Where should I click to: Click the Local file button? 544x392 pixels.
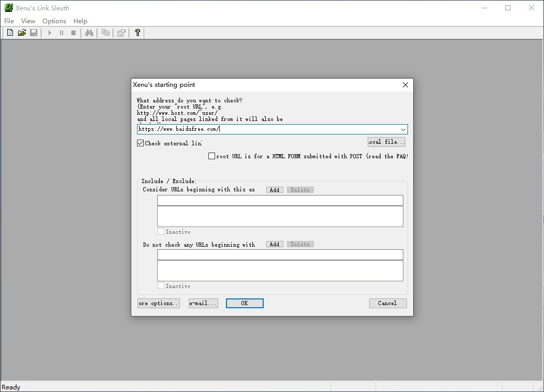(386, 142)
